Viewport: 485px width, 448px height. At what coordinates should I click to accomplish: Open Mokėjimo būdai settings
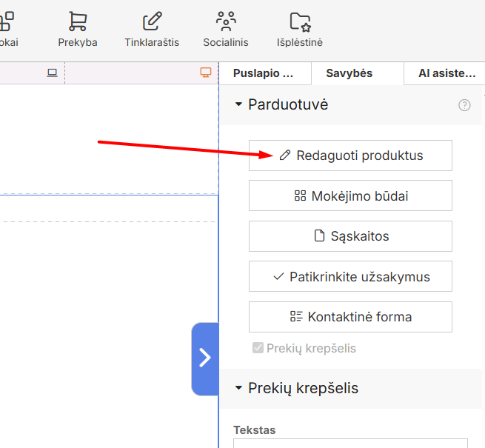pos(350,195)
